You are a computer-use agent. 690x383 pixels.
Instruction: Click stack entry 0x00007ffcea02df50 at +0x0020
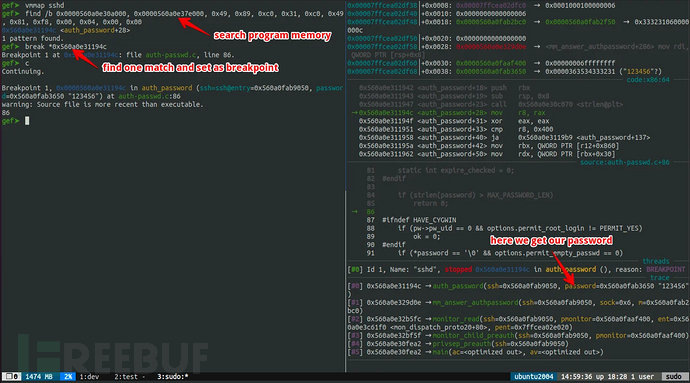(437, 38)
